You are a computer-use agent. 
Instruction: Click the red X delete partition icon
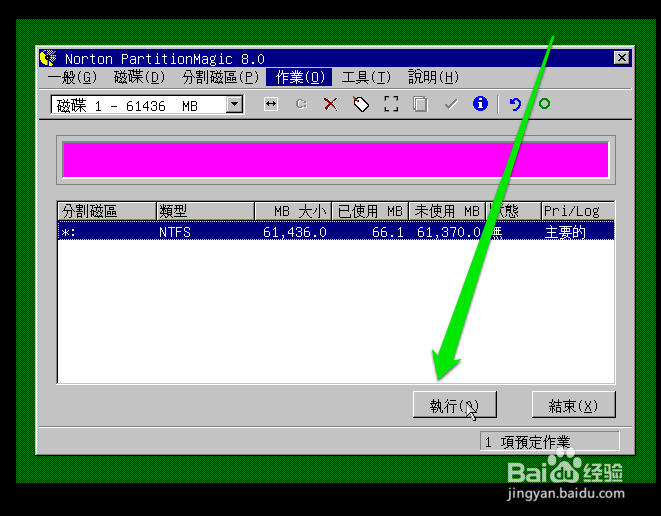(330, 104)
